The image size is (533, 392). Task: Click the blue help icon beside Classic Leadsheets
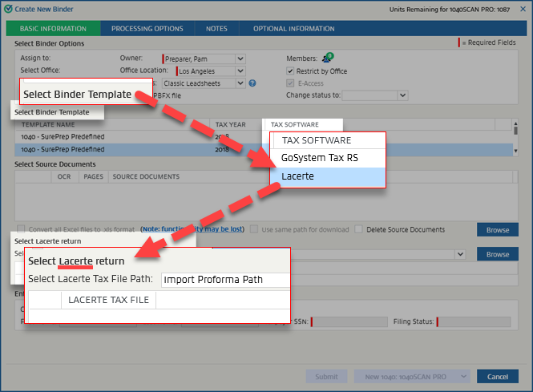point(252,83)
